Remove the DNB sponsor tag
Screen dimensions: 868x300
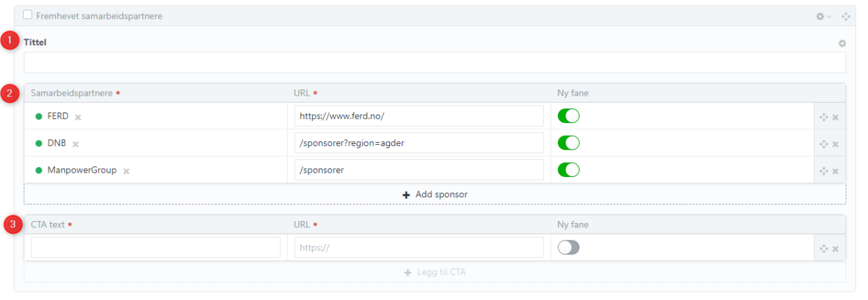[x=76, y=144]
